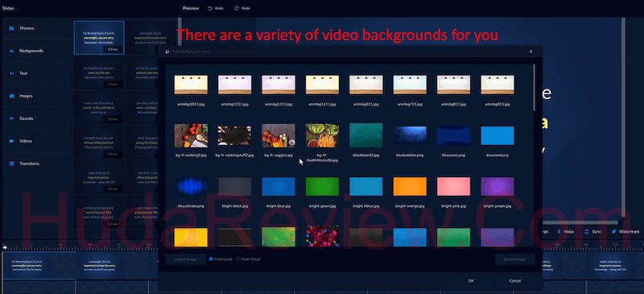Click the timeline playhead marker
644x294 pixels.
[5, 247]
